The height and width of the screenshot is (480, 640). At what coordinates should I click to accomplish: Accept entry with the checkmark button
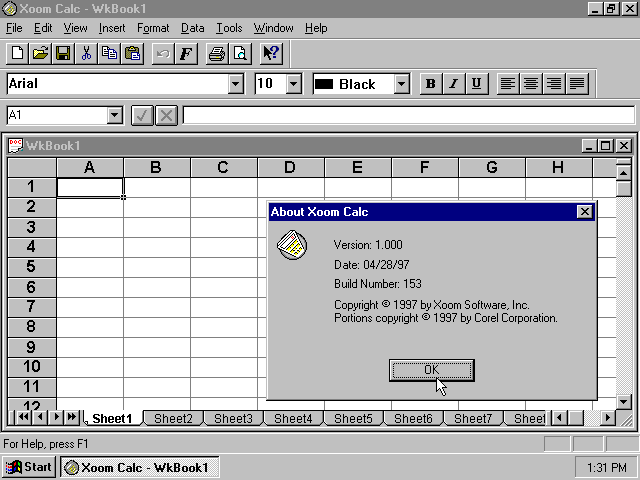point(142,116)
